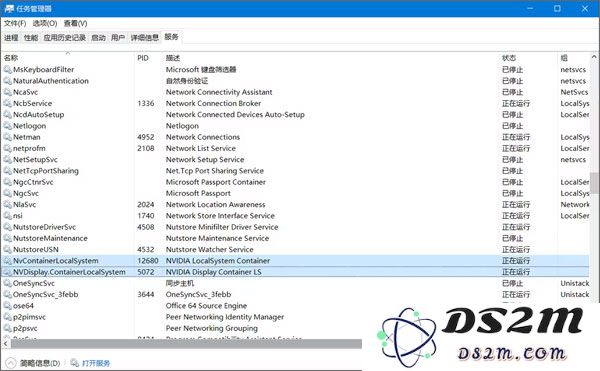The image size is (600, 371).
Task: Switch to the 启动 tab
Action: click(98, 37)
